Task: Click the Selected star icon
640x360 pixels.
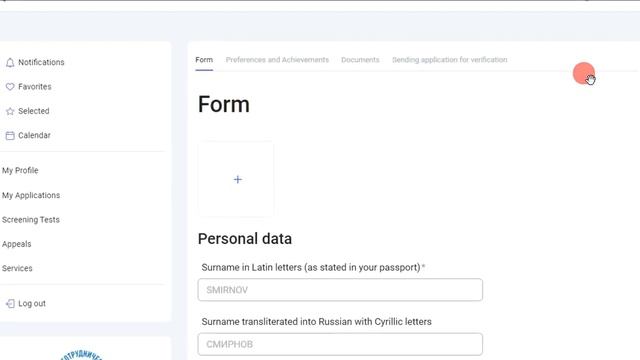Action: (10, 111)
